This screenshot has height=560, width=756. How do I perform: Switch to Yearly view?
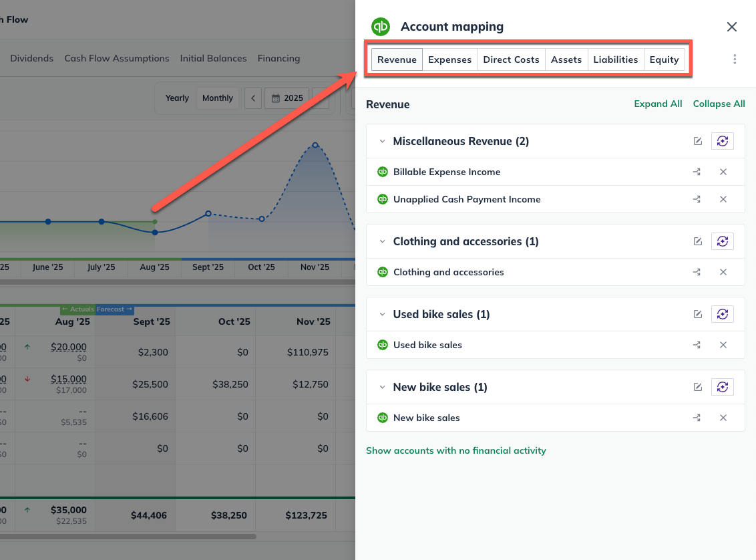coord(177,98)
